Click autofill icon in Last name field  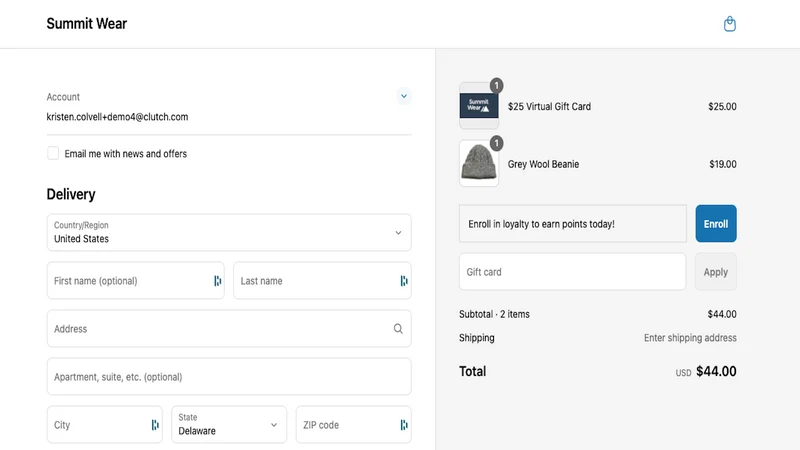coord(404,281)
